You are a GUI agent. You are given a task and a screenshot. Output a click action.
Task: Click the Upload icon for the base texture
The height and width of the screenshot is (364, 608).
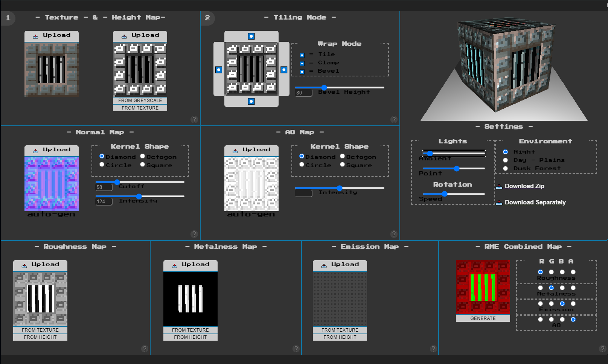(35, 37)
